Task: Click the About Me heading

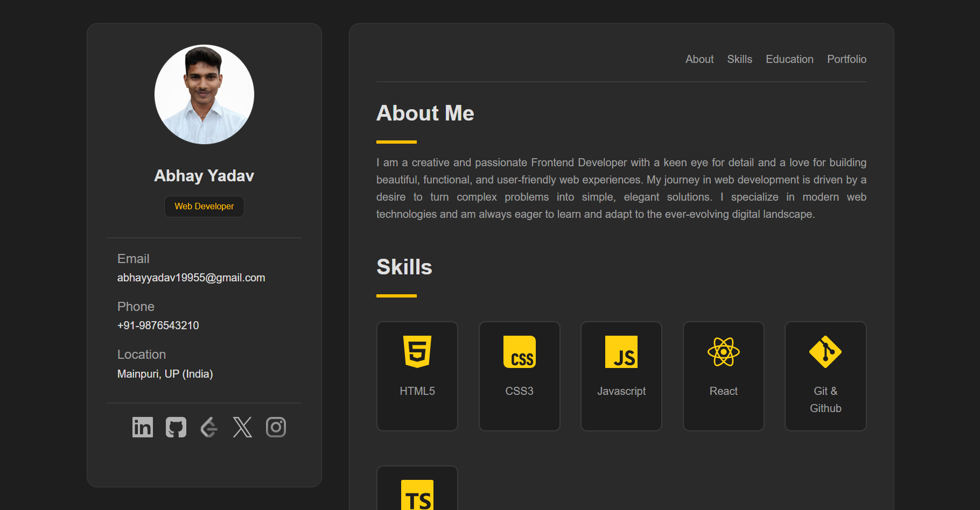Action: pos(425,113)
